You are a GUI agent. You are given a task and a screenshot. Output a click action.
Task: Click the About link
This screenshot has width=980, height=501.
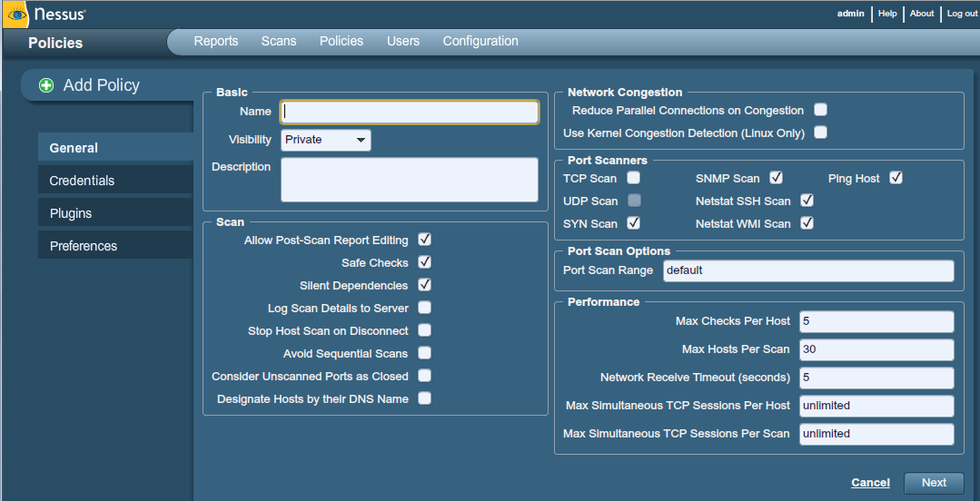click(x=922, y=13)
